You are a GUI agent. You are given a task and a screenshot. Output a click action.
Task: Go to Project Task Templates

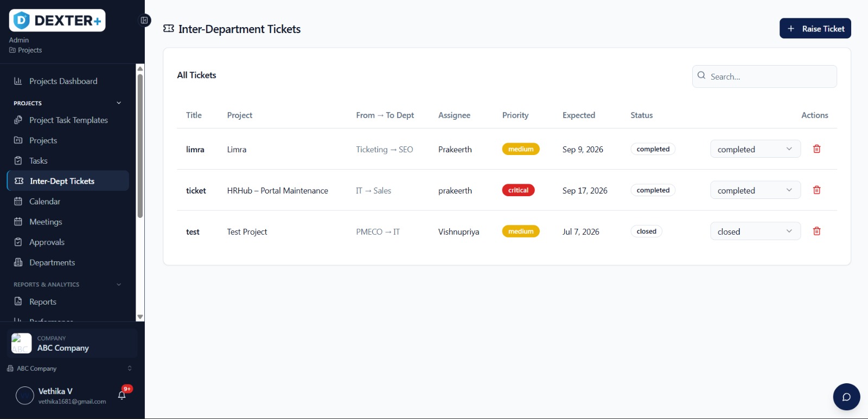coord(68,120)
